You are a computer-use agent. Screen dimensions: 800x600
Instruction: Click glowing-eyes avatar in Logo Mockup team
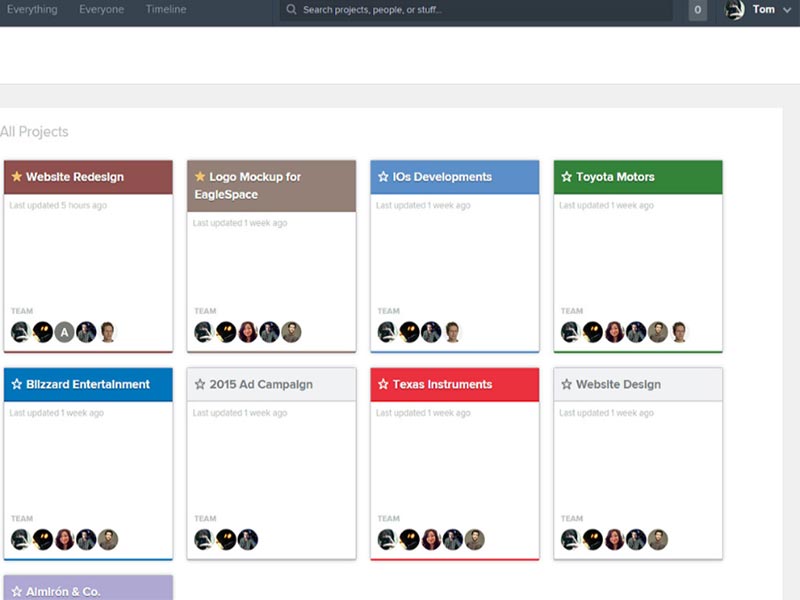coord(226,332)
